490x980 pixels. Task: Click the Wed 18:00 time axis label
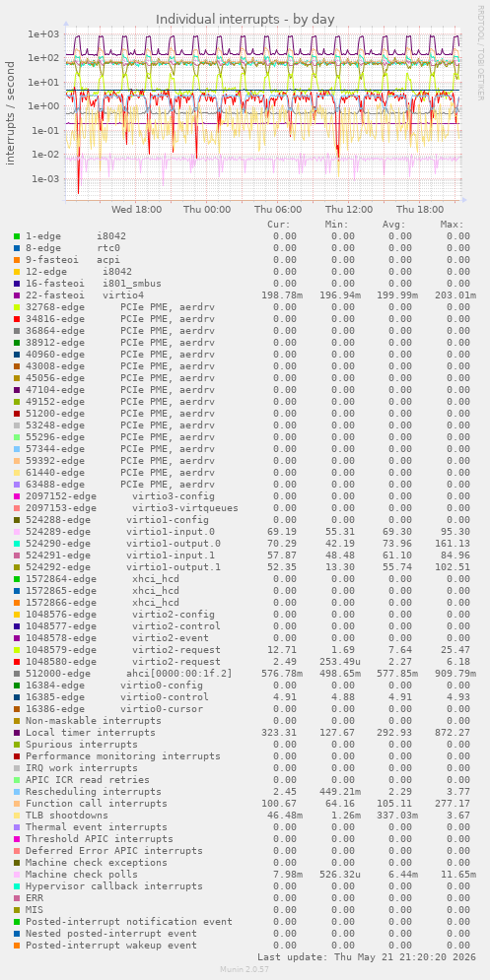136,210
